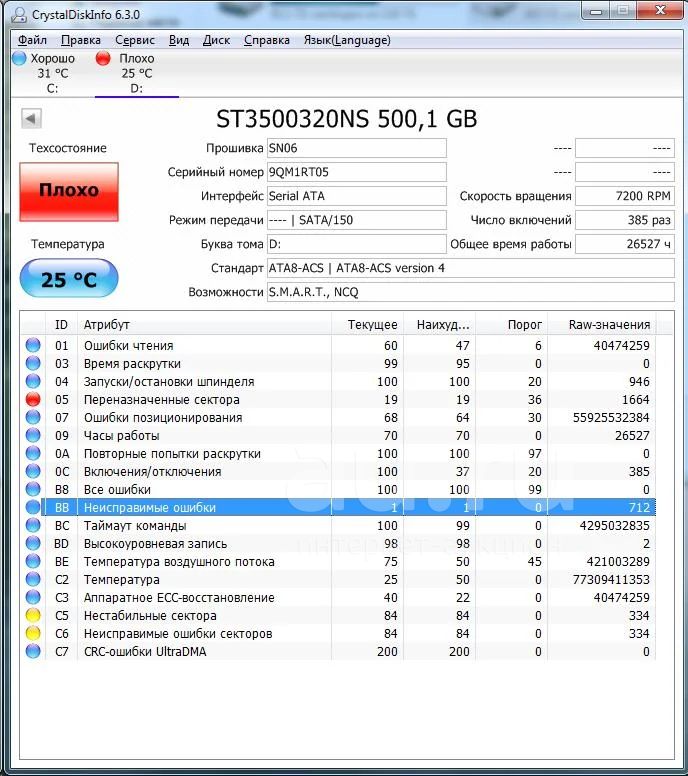
Task: Click the power-on count value 385 раз
Action: [625, 220]
